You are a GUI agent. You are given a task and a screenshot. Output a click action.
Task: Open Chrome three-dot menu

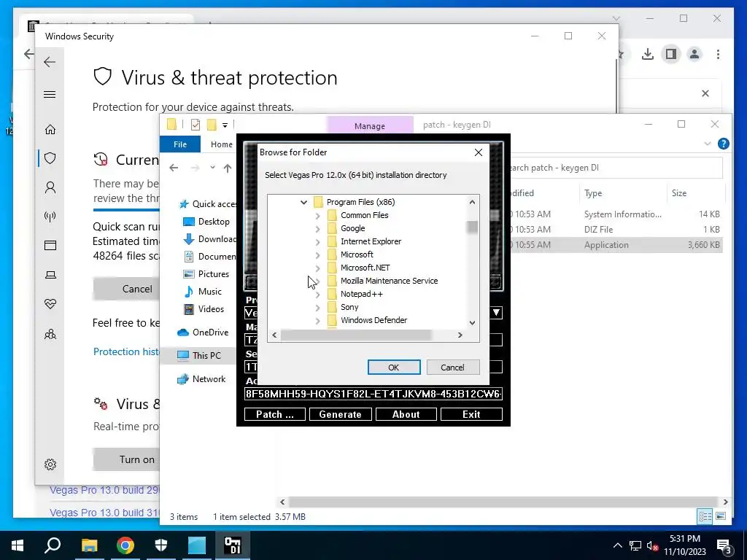coord(718,54)
